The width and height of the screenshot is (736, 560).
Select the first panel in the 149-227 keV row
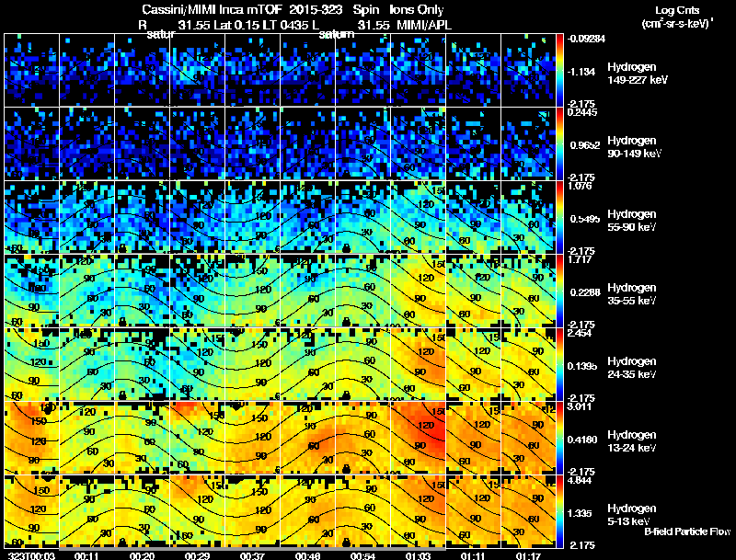(31, 70)
